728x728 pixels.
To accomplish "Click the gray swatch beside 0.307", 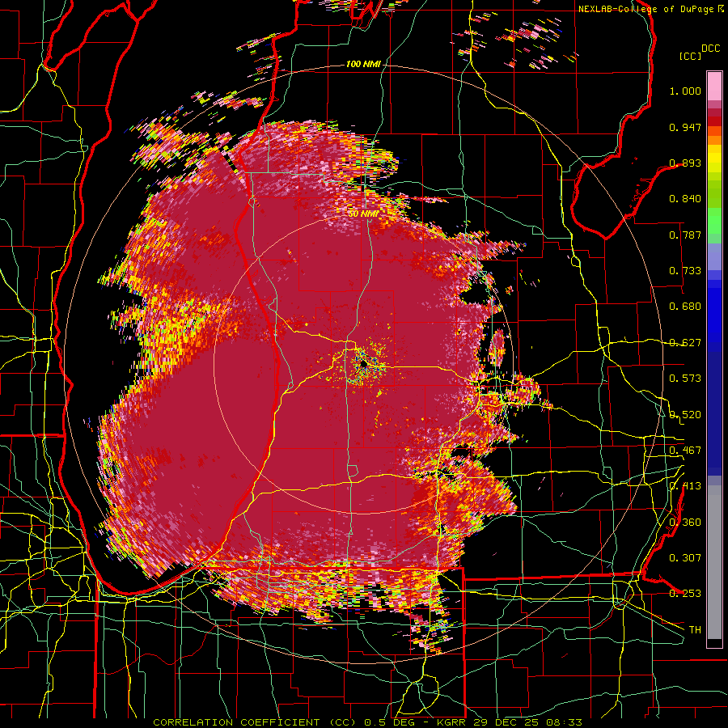I will pyautogui.click(x=714, y=562).
